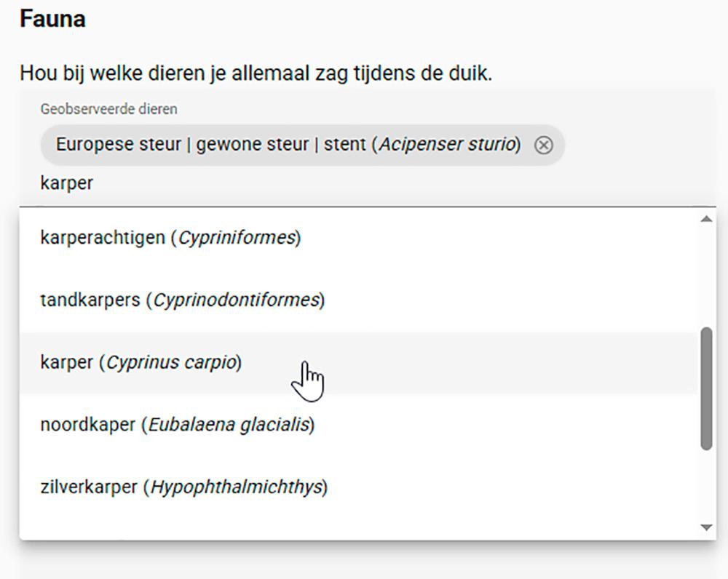Viewport: 728px width, 579px height.
Task: Choose tandkarpers (Cyprinodontiformes) from list
Action: click(x=182, y=300)
